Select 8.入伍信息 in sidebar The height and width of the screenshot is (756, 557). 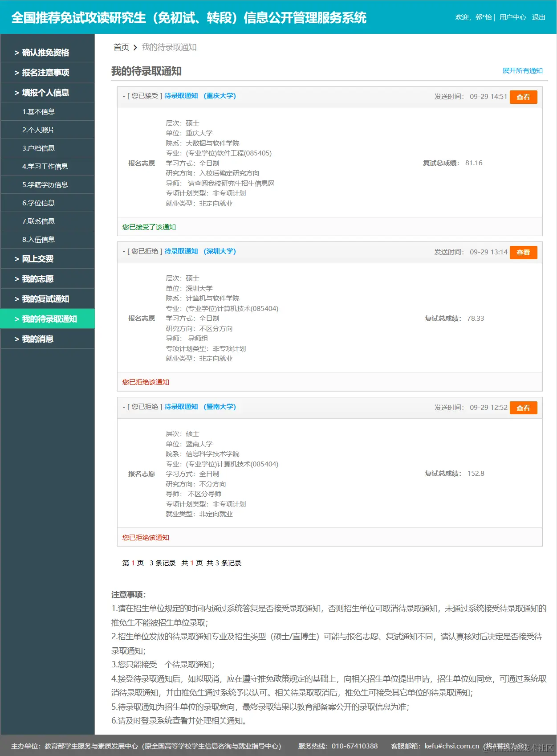pyautogui.click(x=47, y=240)
